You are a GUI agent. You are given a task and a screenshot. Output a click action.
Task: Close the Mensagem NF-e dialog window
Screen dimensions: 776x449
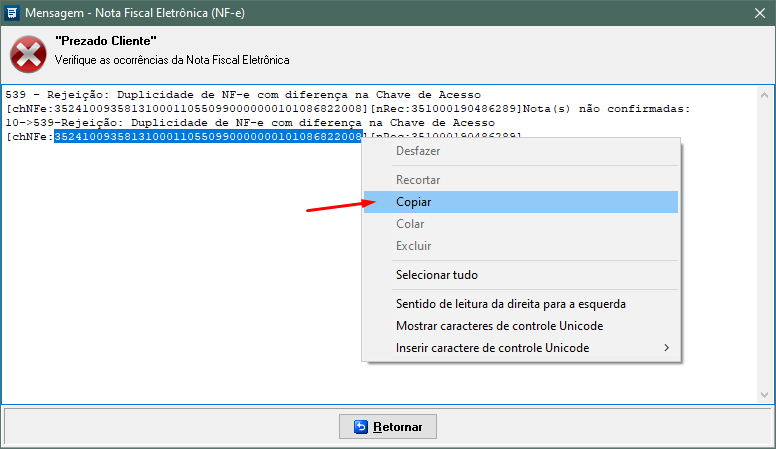pos(761,13)
